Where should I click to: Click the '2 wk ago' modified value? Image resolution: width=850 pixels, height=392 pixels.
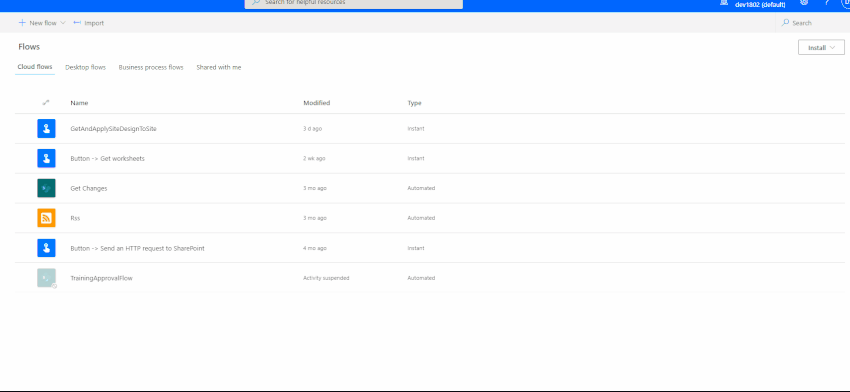tap(314, 159)
